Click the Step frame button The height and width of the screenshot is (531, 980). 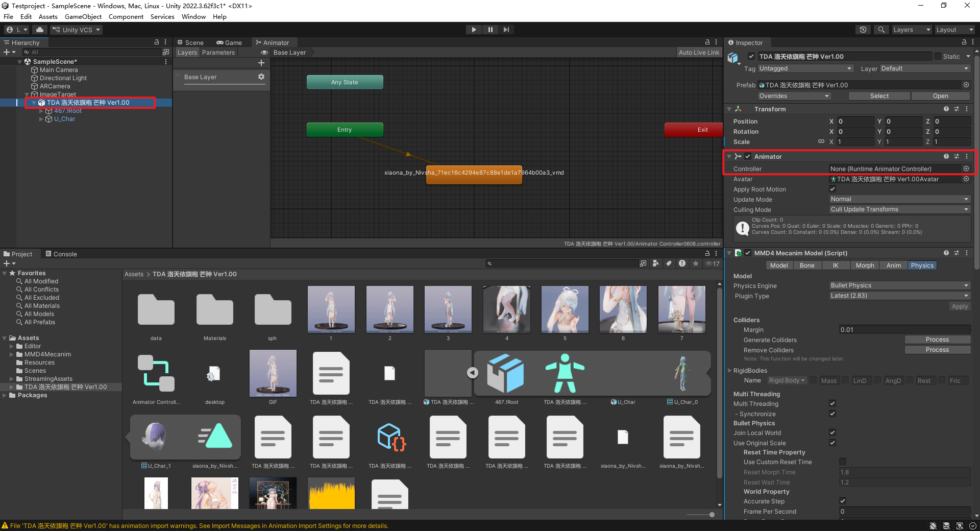[506, 30]
